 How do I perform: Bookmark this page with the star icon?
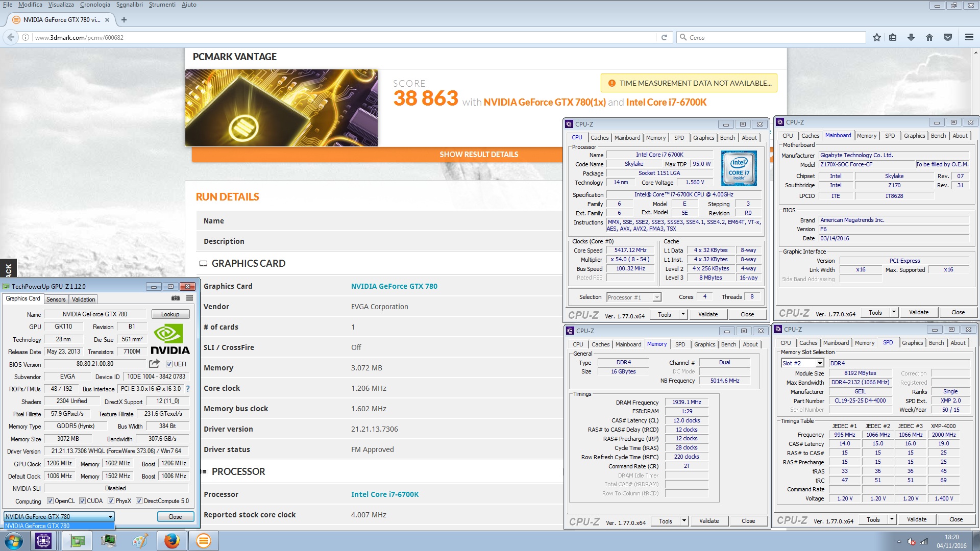[x=877, y=37]
